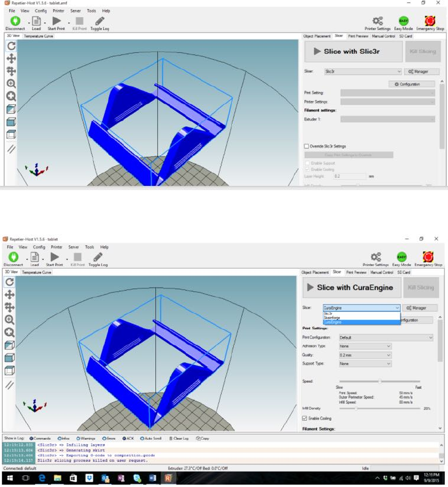448x487 pixels.
Task: Switch to top view cube in upper window
Action: coord(12,134)
